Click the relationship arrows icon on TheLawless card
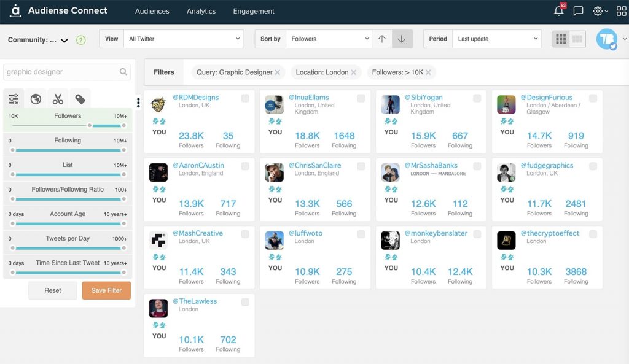Image resolution: width=629 pixels, height=364 pixels. [159, 325]
